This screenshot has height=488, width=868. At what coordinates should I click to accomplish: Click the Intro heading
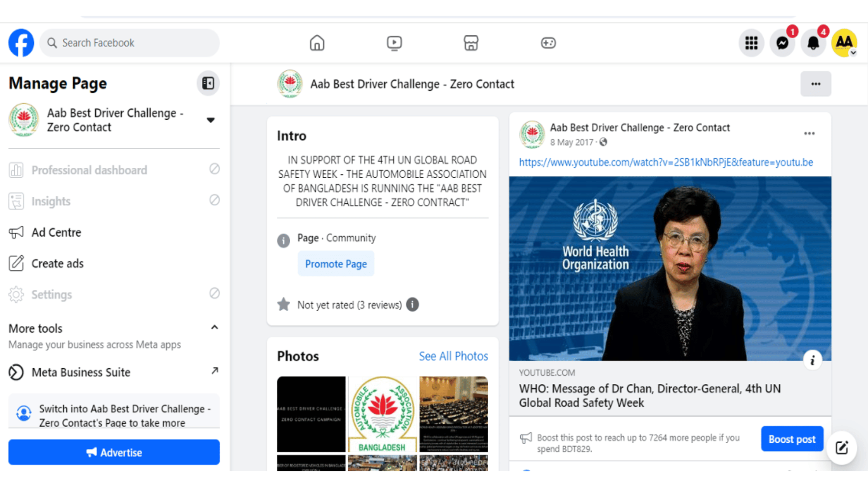pyautogui.click(x=291, y=136)
